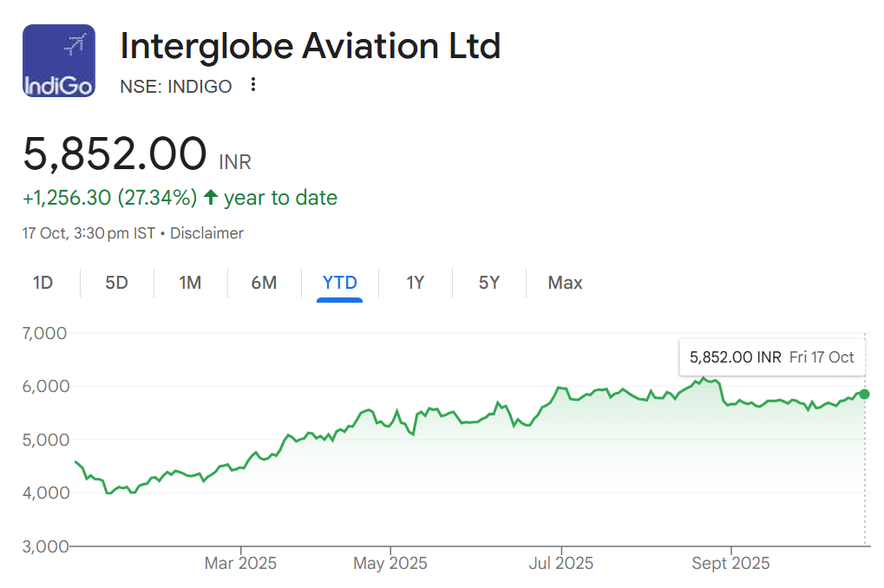Switch to the 1D range tab
884x588 pixels.
point(43,283)
